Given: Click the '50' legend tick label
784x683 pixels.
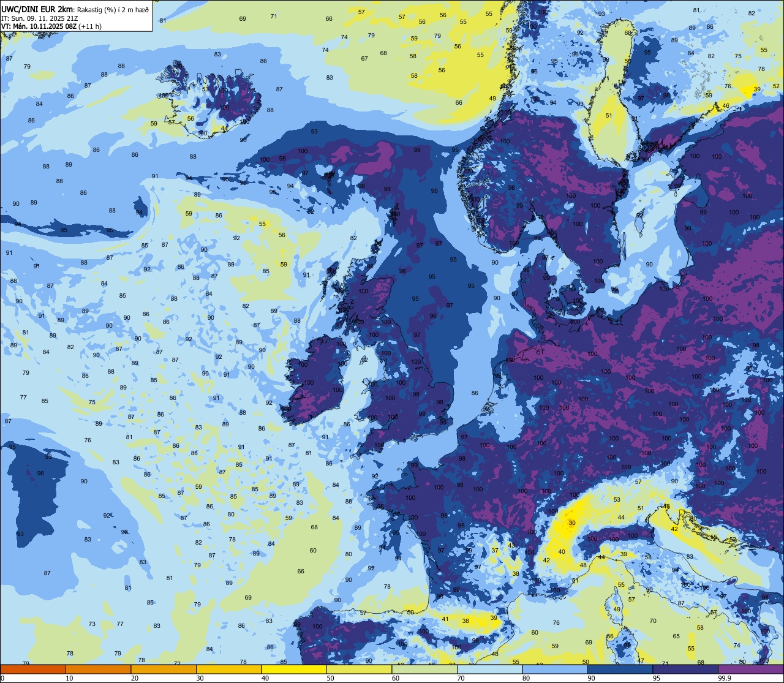Looking at the screenshot, I should point(330,678).
